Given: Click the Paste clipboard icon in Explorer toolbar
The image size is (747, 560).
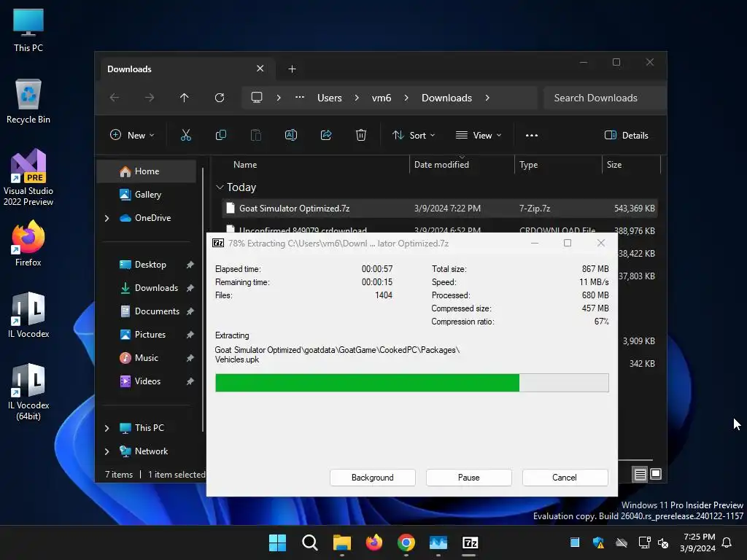Looking at the screenshot, I should (256, 135).
